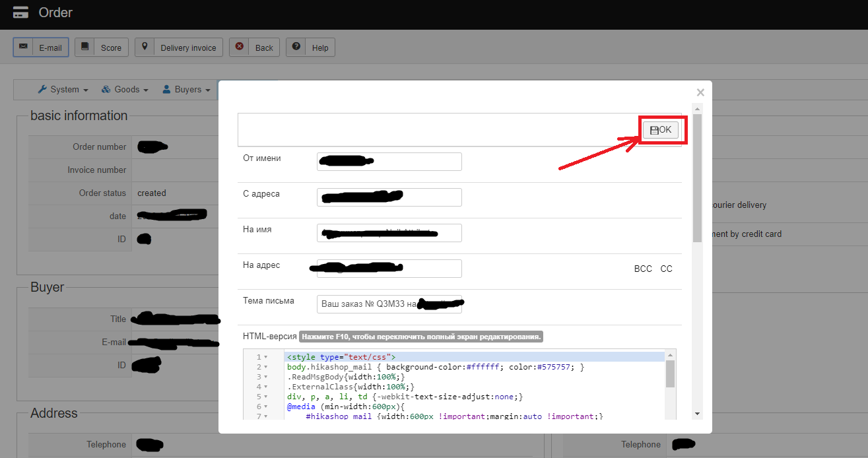Image resolution: width=868 pixels, height=458 pixels.
Task: Click the CC link
Action: tap(666, 269)
